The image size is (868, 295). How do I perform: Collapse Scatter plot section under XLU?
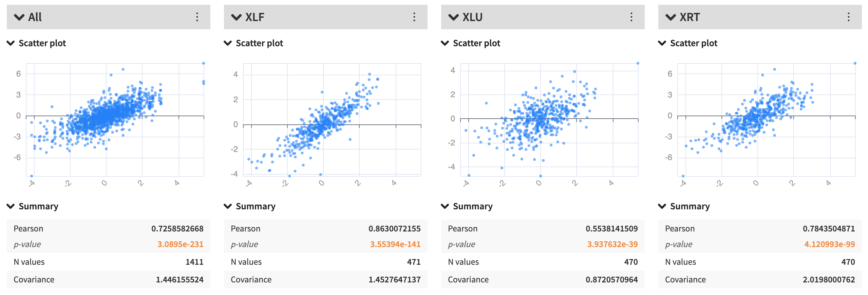[445, 43]
